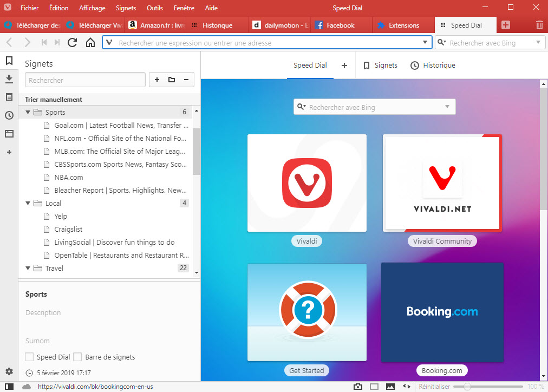Viewport: 548px width, 392px height.
Task: Collapse the Sports bookmark folder
Action: 28,112
